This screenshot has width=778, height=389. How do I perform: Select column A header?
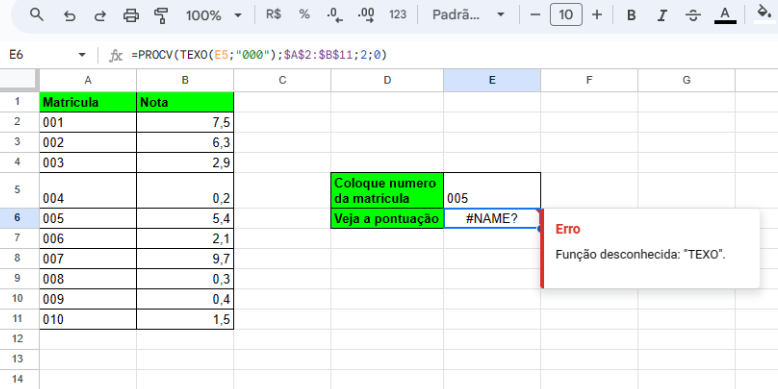coord(88,80)
